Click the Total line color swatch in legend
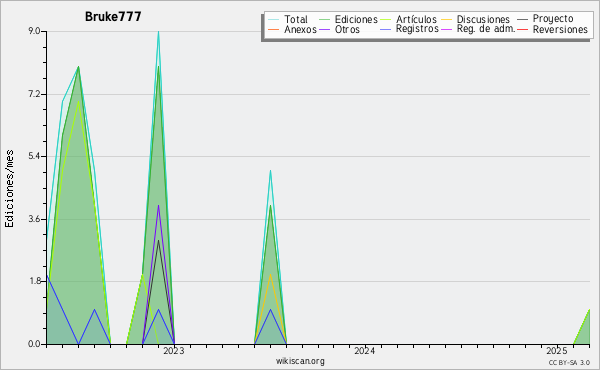Screen dimensions: 600x370 274,19
